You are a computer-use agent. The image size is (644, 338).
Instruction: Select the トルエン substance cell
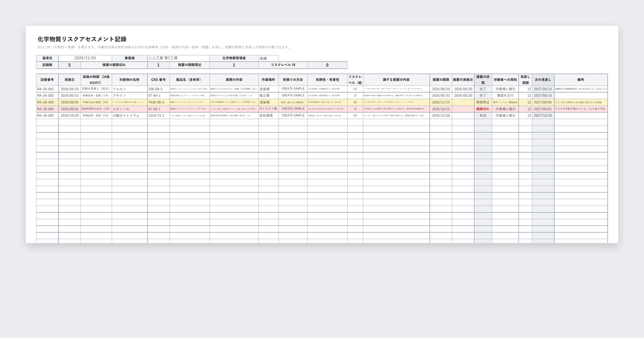[129, 89]
